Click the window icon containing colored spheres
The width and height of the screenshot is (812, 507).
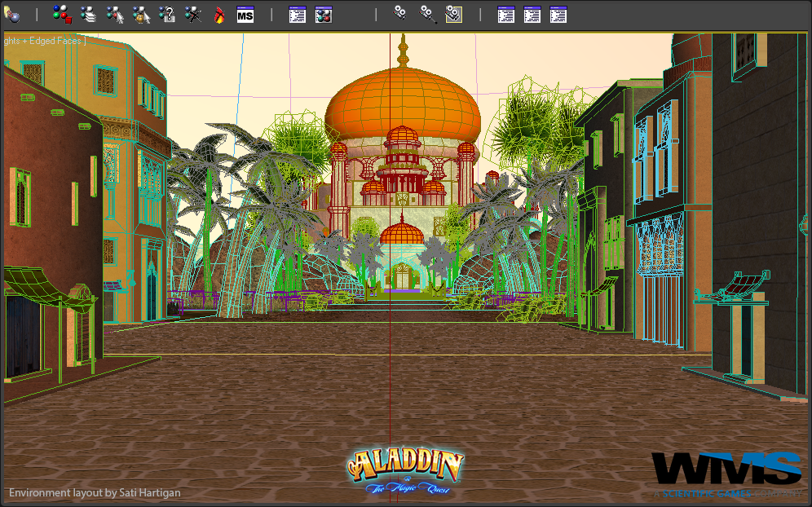(323, 15)
